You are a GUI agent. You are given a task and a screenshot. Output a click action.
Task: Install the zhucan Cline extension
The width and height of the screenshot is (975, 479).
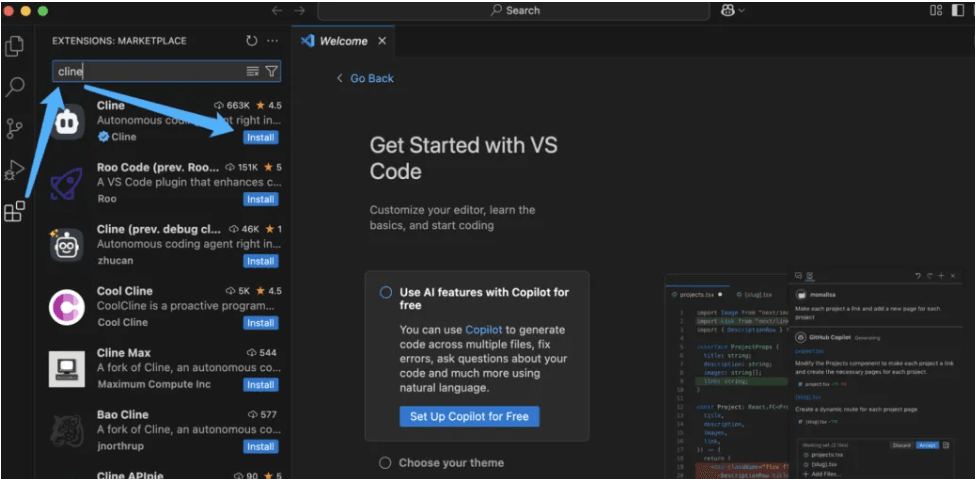(x=261, y=261)
